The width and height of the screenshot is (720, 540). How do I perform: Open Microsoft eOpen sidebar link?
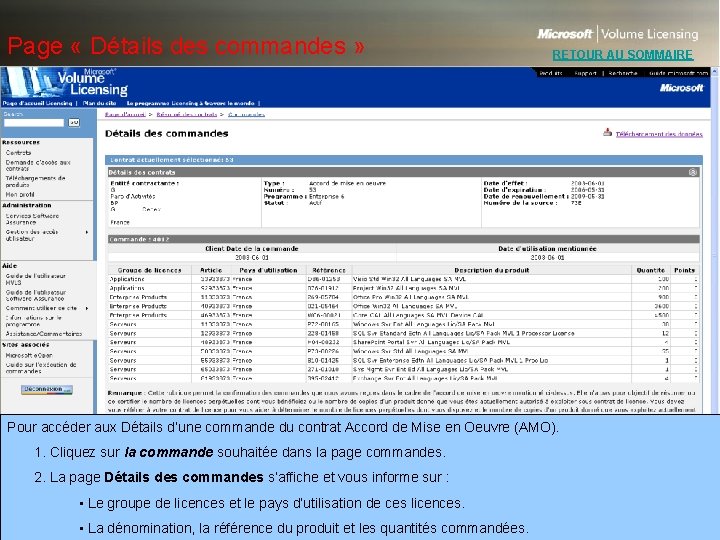(29, 355)
